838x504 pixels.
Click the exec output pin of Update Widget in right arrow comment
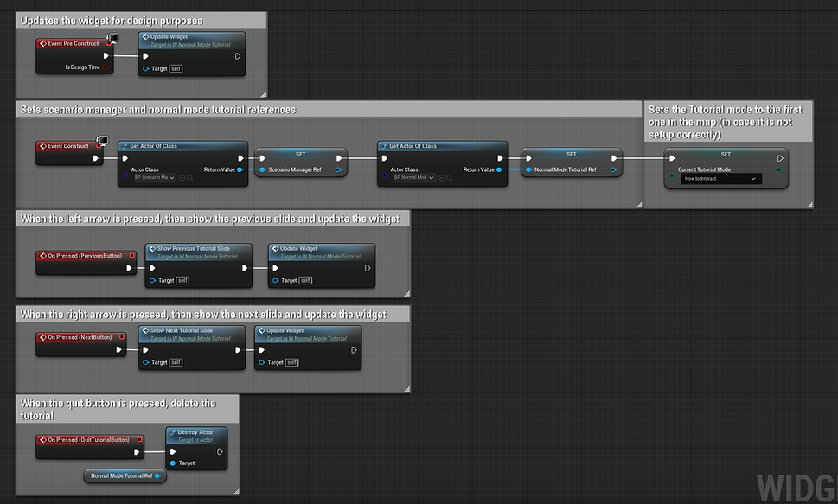pyautogui.click(x=354, y=350)
